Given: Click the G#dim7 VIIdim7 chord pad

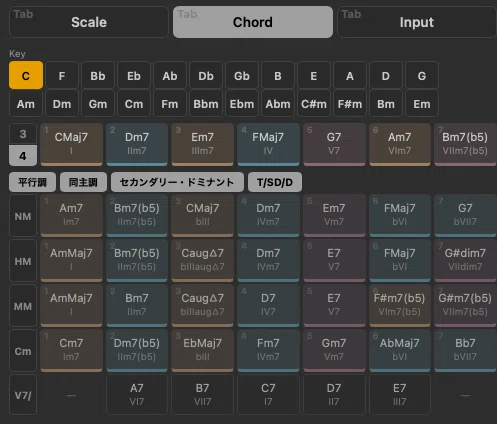Looking at the screenshot, I should 465,260.
